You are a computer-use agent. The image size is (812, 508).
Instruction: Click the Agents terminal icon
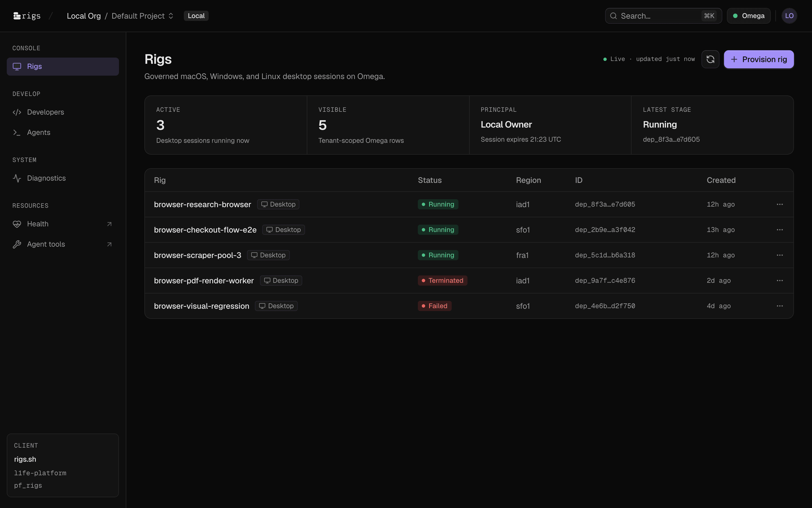coord(17,132)
